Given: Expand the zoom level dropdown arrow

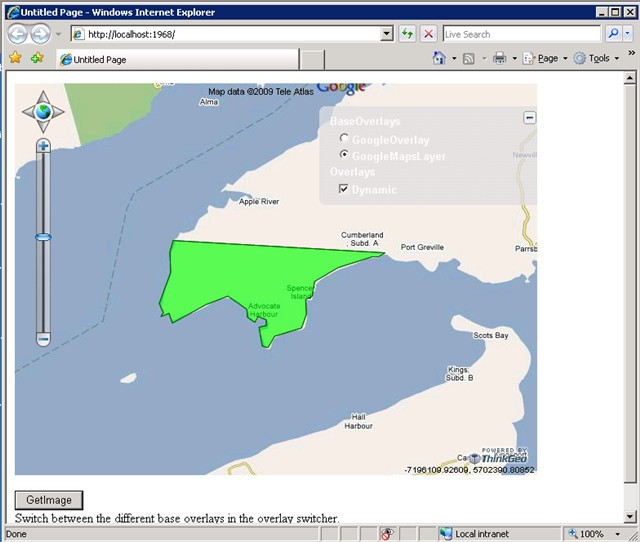Looking at the screenshot, I should pos(617,534).
